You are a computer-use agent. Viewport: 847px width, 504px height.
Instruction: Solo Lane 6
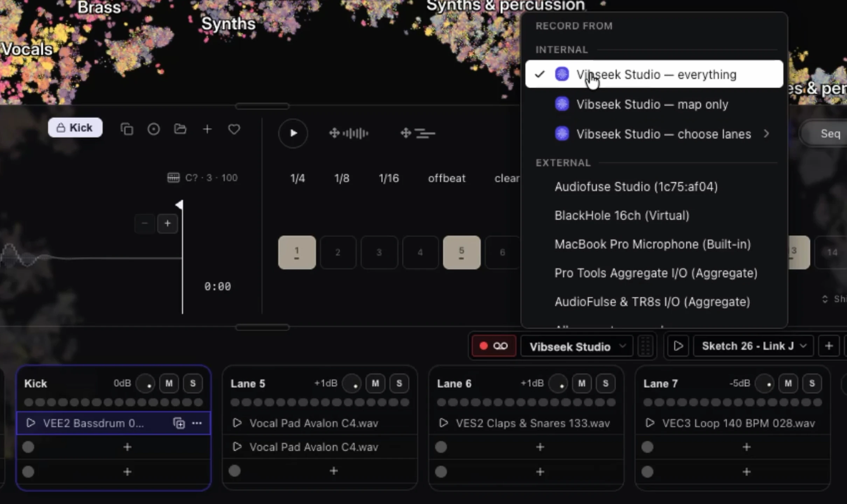pyautogui.click(x=605, y=383)
